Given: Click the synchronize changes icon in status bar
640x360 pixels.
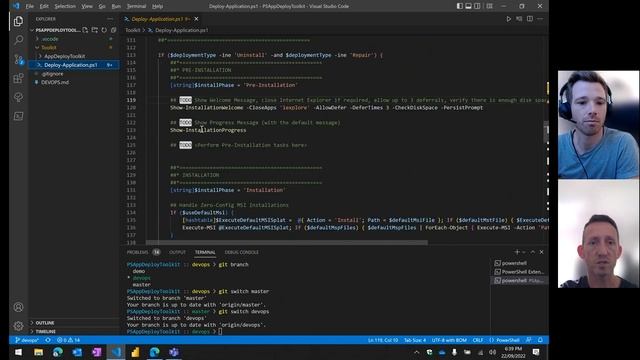Looking at the screenshot, I should click(48, 340).
